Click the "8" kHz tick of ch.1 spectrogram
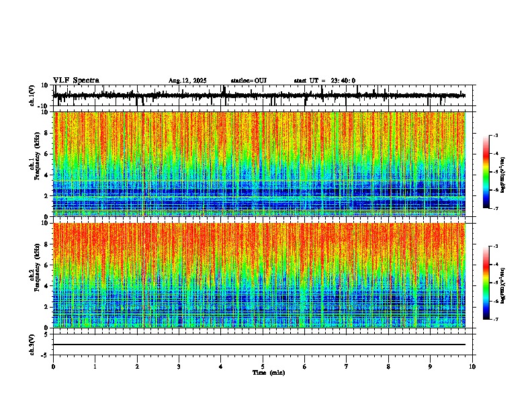 pos(47,133)
